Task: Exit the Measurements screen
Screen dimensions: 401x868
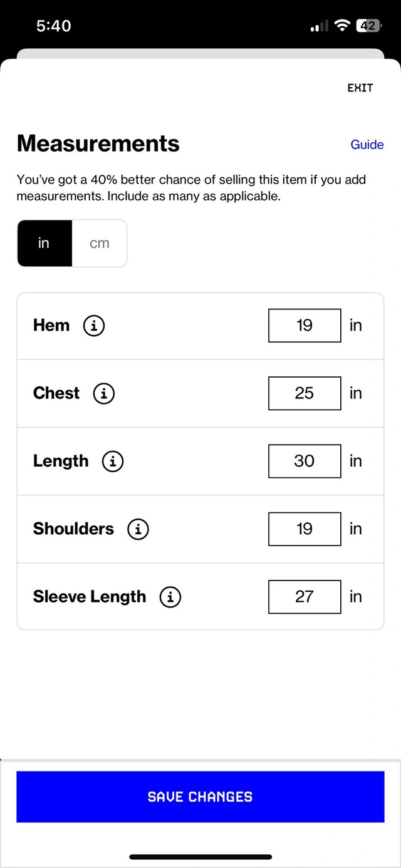Action: pos(360,88)
